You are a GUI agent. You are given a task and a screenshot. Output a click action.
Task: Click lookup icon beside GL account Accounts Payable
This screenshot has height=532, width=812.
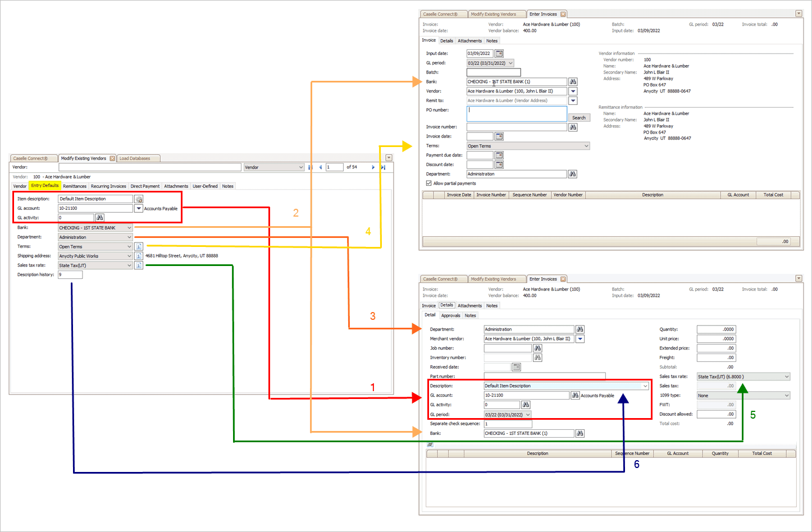pos(575,396)
